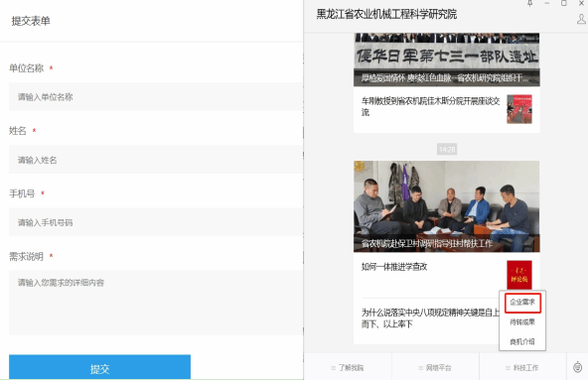Click the 手机号 phone number field
This screenshot has height=380, width=588.
click(156, 222)
